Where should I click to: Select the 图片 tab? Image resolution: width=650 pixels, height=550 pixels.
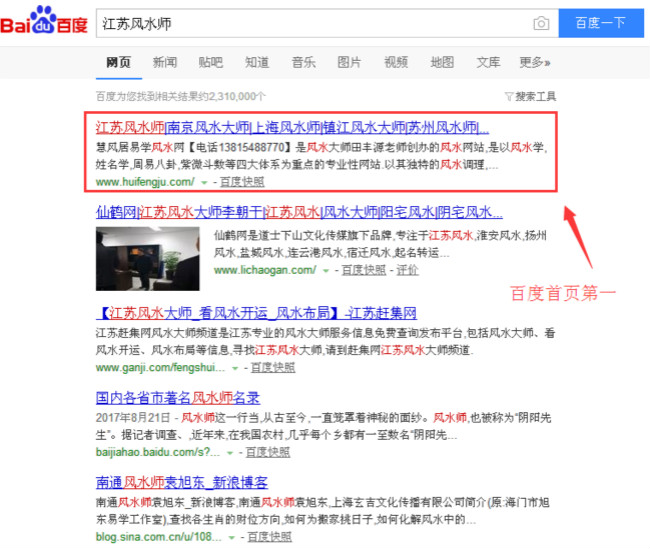pos(349,62)
